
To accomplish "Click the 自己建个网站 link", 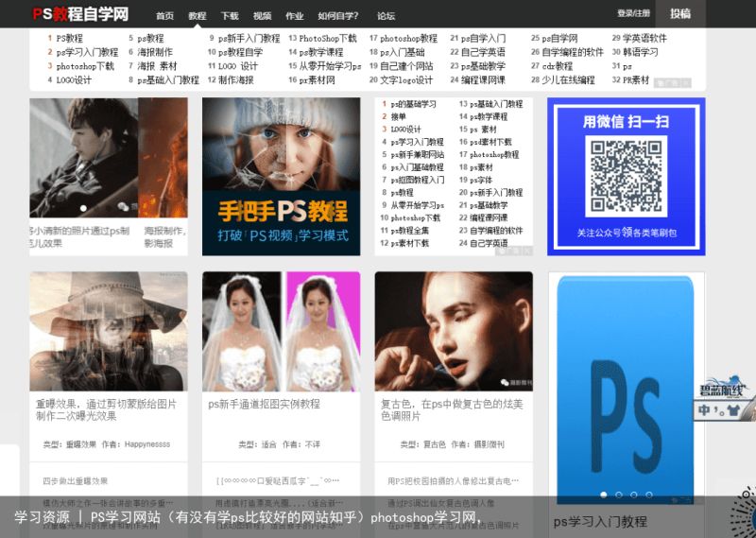I will (406, 66).
